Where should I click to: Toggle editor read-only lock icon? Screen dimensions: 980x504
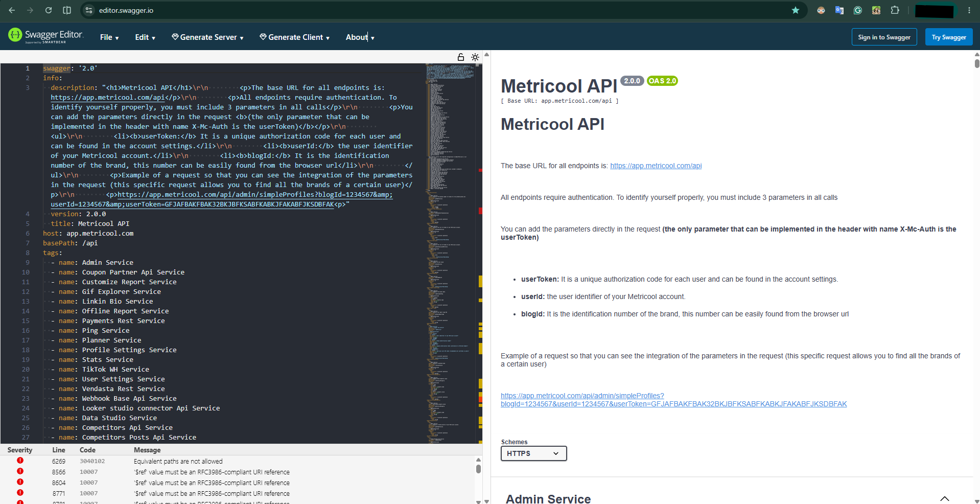pos(461,57)
